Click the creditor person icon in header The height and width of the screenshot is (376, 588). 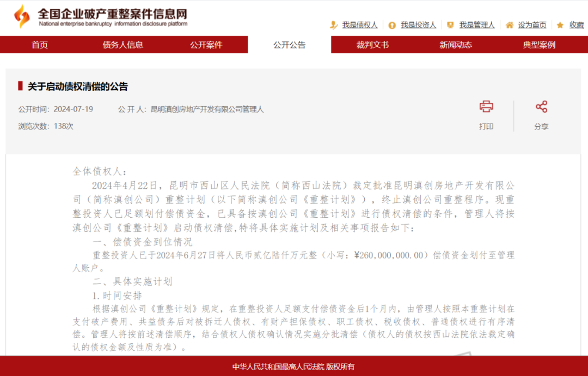(334, 25)
